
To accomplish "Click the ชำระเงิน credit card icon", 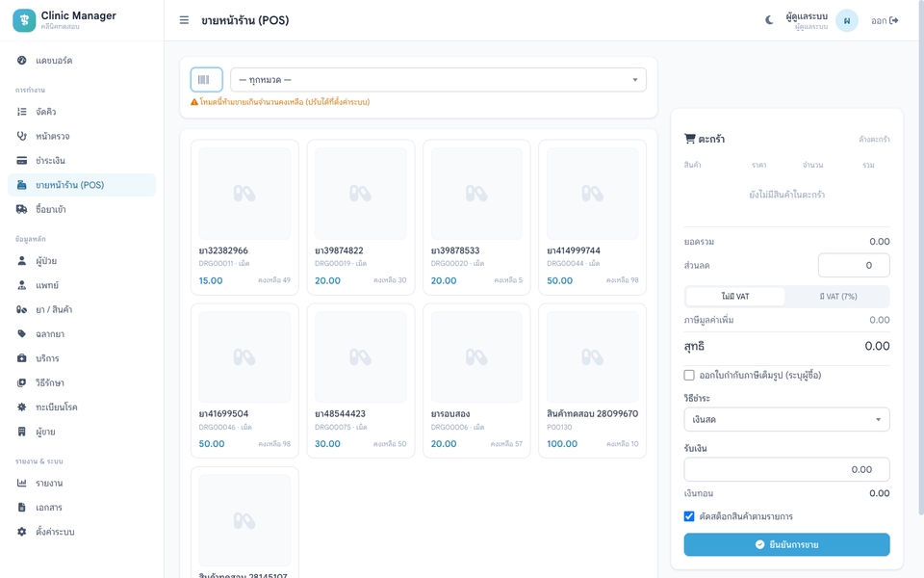I will (x=22, y=161).
